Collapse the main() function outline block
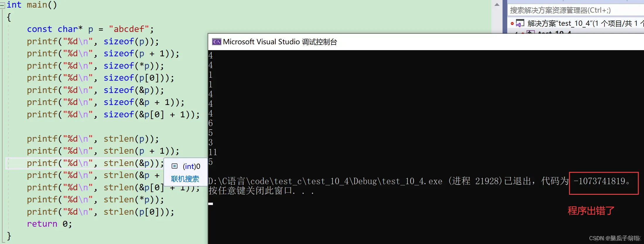The height and width of the screenshot is (244, 644). [x=2, y=5]
